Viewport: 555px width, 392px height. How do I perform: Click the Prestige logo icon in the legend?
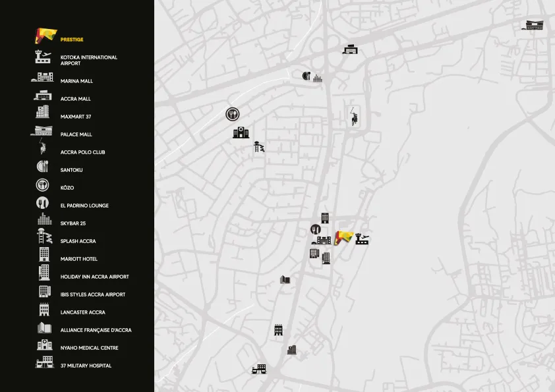[x=45, y=36]
